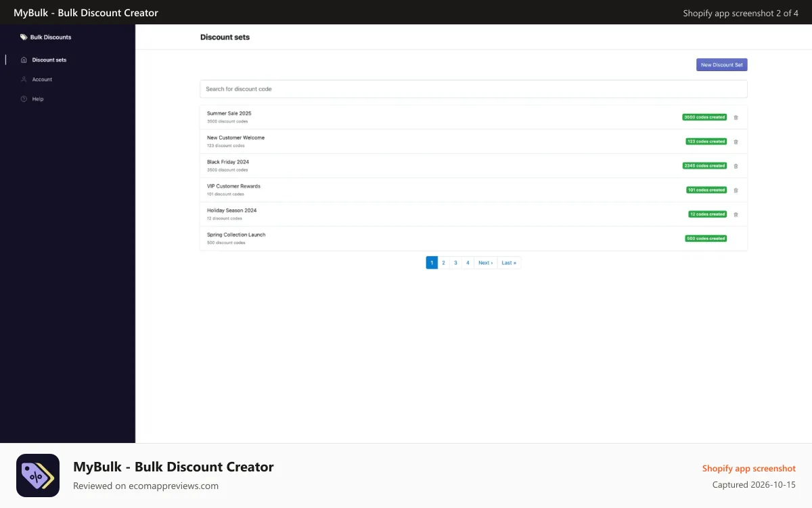This screenshot has height=508, width=812.
Task: Click "Shopify app screenshot 2 of 4" header text
Action: 741,13
